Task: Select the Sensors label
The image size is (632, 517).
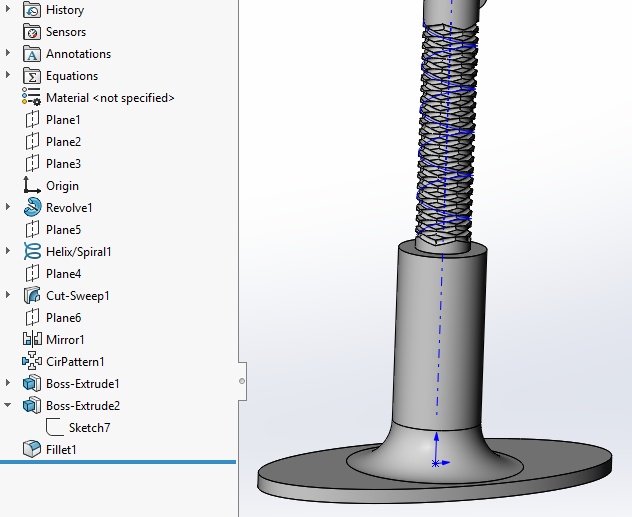Action: point(66,32)
